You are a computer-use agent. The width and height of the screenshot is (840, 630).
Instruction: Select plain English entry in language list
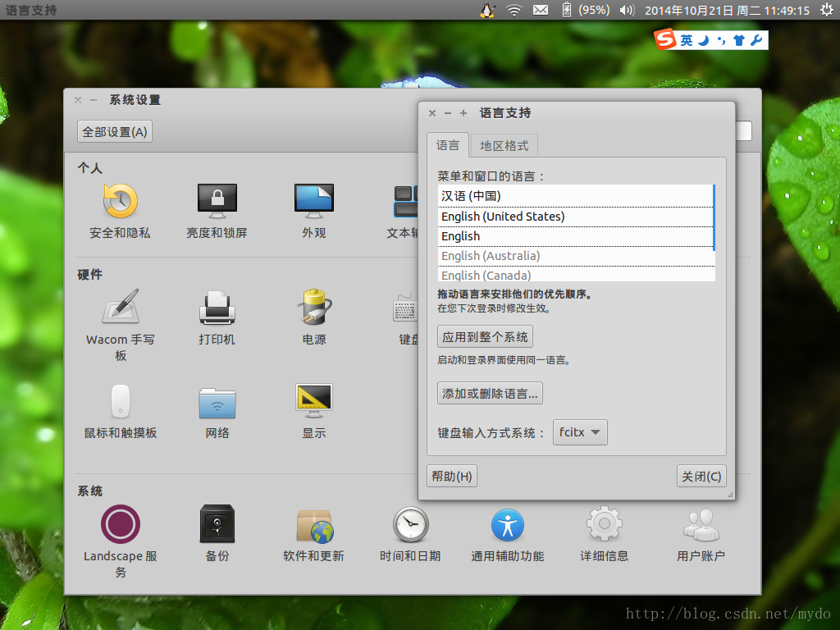[575, 236]
